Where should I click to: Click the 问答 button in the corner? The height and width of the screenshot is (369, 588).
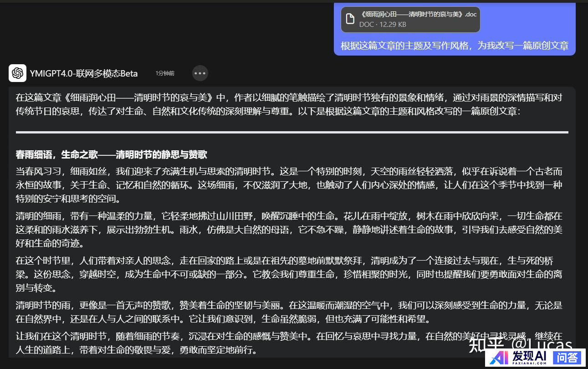click(x=568, y=358)
